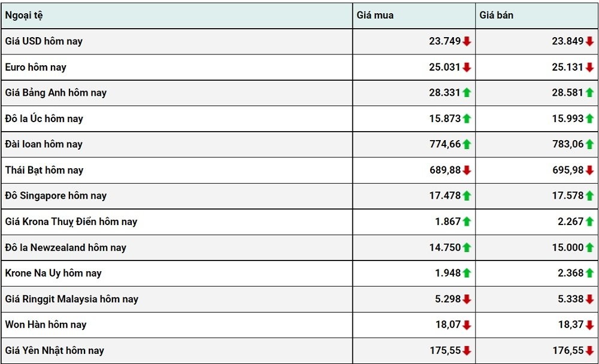Click the green up arrow beside Bảng Anh sell price
Viewport: 599px width, 364px height.
tap(589, 93)
